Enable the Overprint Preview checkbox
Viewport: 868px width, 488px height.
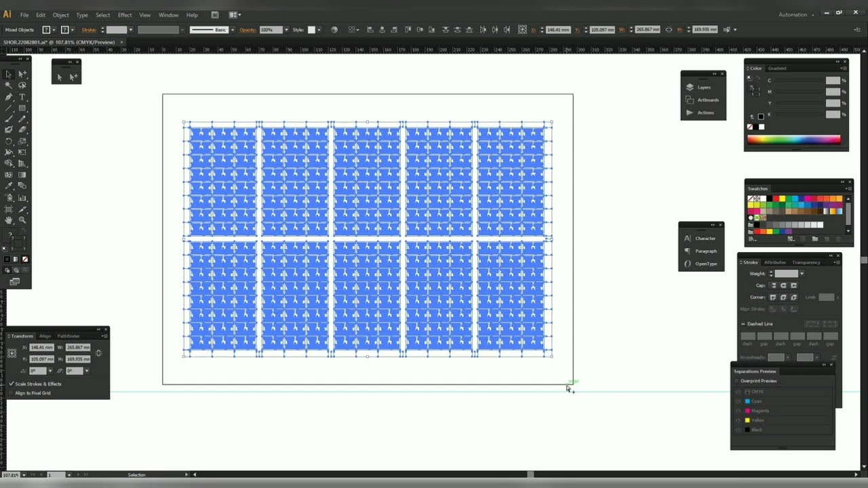click(x=737, y=381)
